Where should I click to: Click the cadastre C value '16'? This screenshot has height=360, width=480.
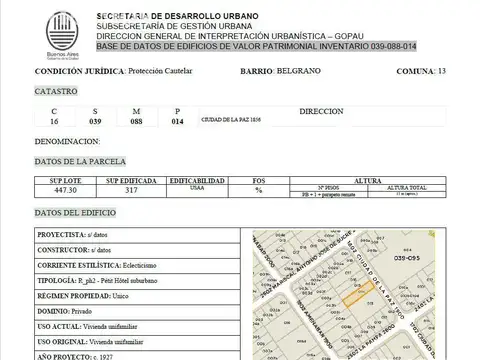click(54, 121)
